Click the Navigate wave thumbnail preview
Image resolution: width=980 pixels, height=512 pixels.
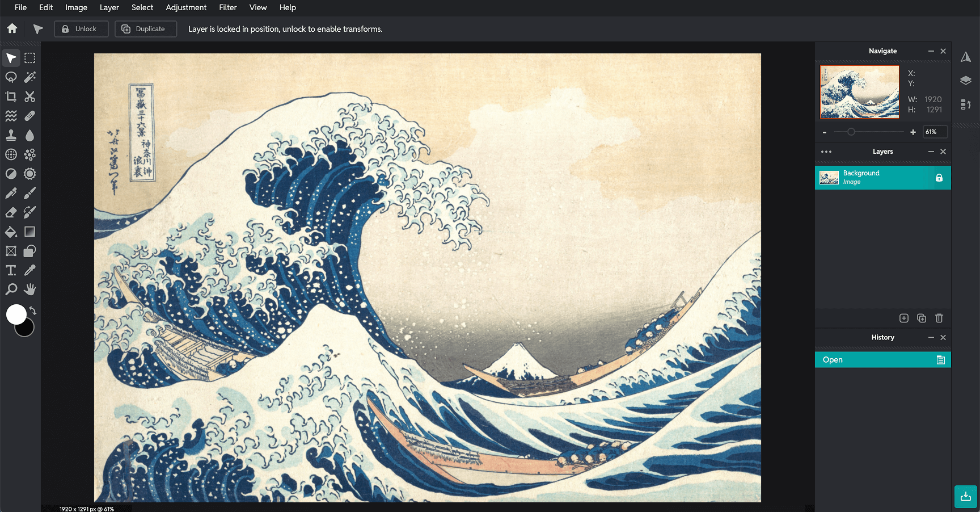[860, 91]
